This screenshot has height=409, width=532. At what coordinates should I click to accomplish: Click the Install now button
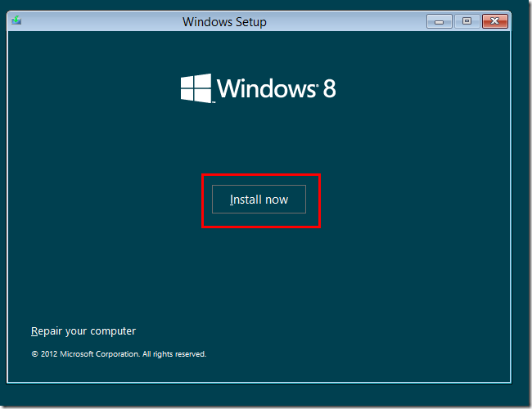[259, 199]
